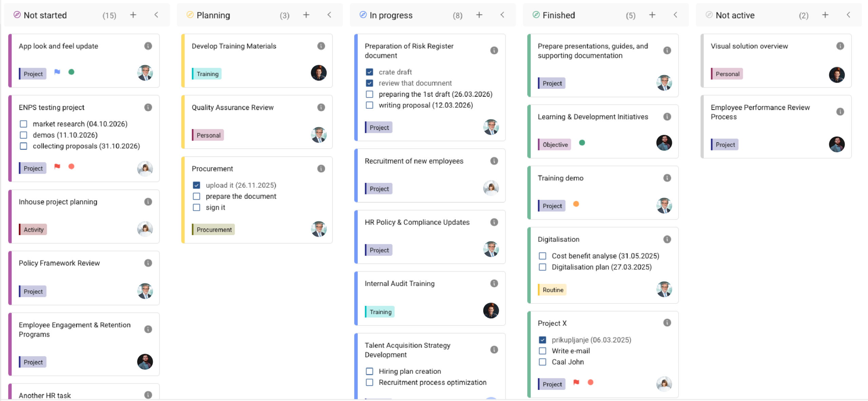Open Recruitment of new employees card
This screenshot has height=401, width=868.
pyautogui.click(x=414, y=161)
